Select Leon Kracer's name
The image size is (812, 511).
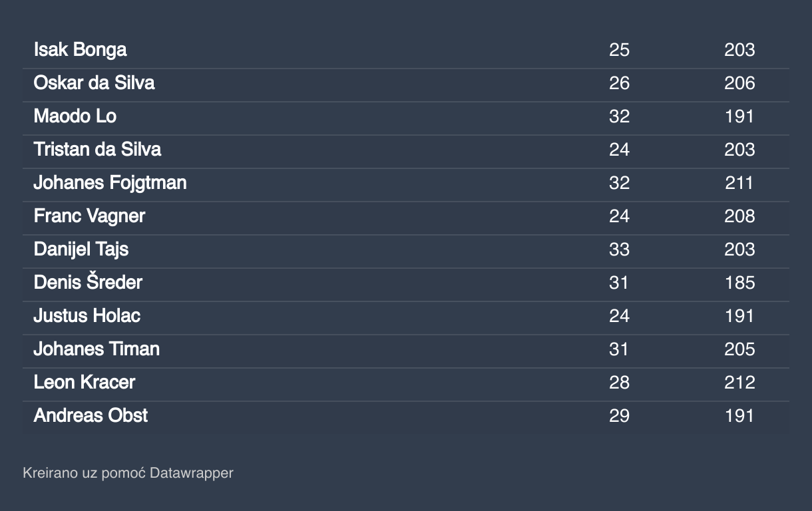click(85, 383)
